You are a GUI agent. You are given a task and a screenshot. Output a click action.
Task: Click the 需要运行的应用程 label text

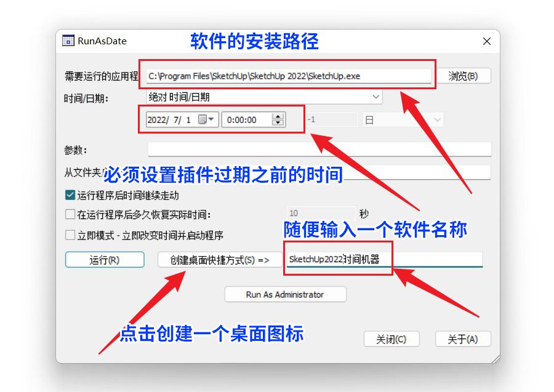coord(101,76)
